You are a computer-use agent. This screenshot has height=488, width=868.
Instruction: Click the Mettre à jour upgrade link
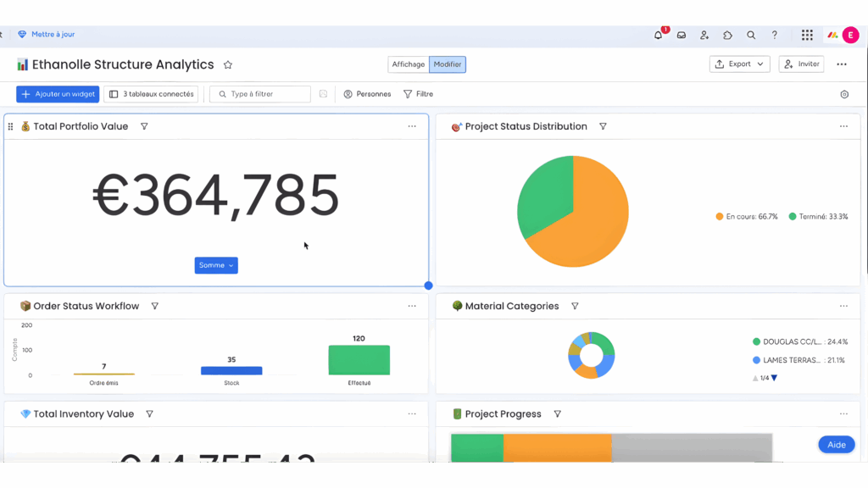(47, 34)
